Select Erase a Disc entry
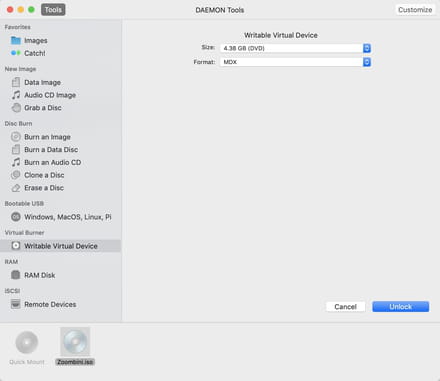This screenshot has width=440, height=381. [x=44, y=188]
